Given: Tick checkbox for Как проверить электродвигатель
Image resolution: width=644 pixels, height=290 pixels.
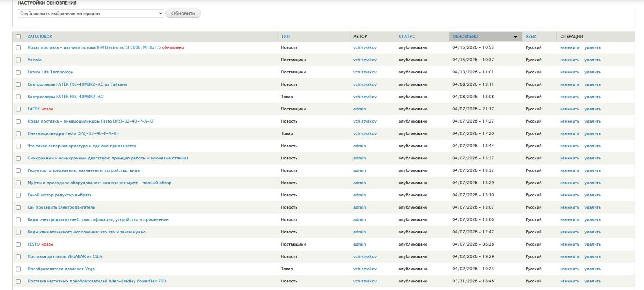Looking at the screenshot, I should (x=18, y=207).
